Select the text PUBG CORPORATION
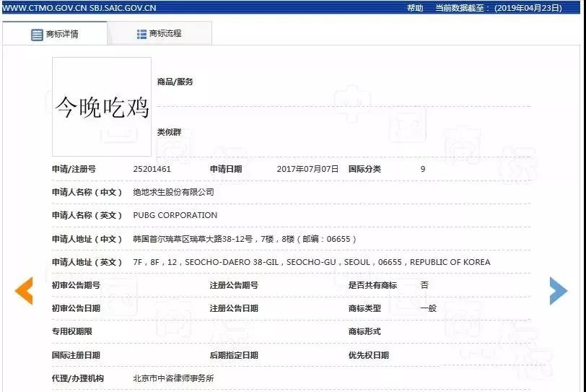The image size is (586, 392). 175,215
